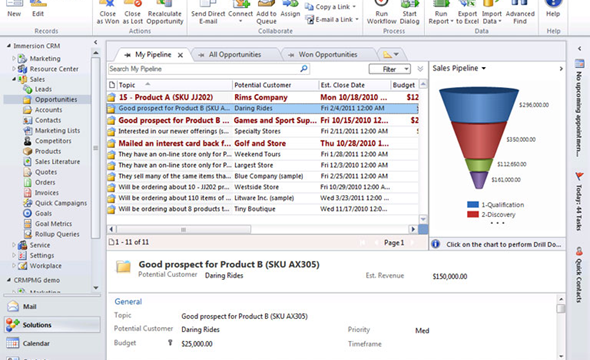Open E-mail a Link dropdown
The width and height of the screenshot is (590, 360).
pos(333,19)
